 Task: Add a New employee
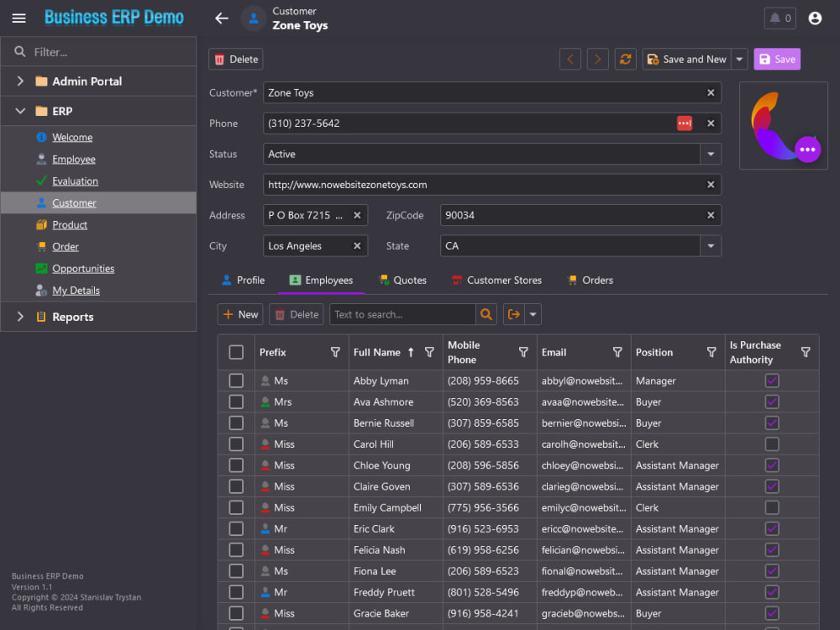[x=240, y=314]
